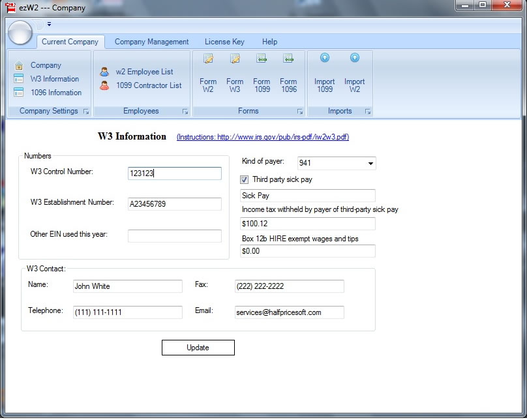Switch to the Current Company tab
527x420 pixels.
(x=70, y=42)
